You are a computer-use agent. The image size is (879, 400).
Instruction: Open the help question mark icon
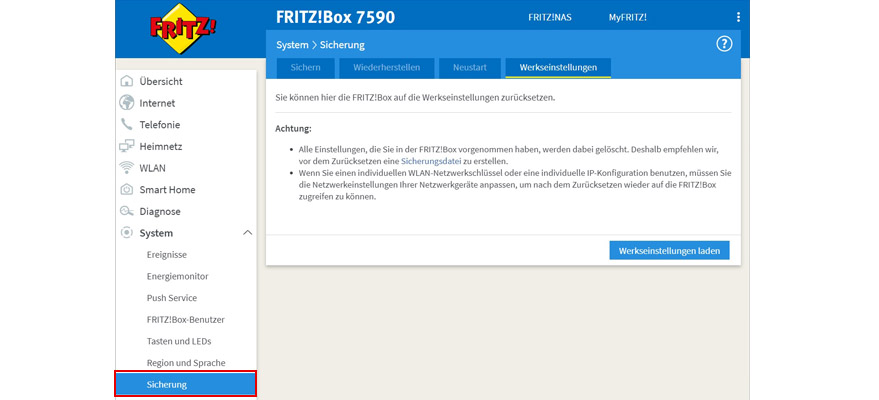click(725, 44)
